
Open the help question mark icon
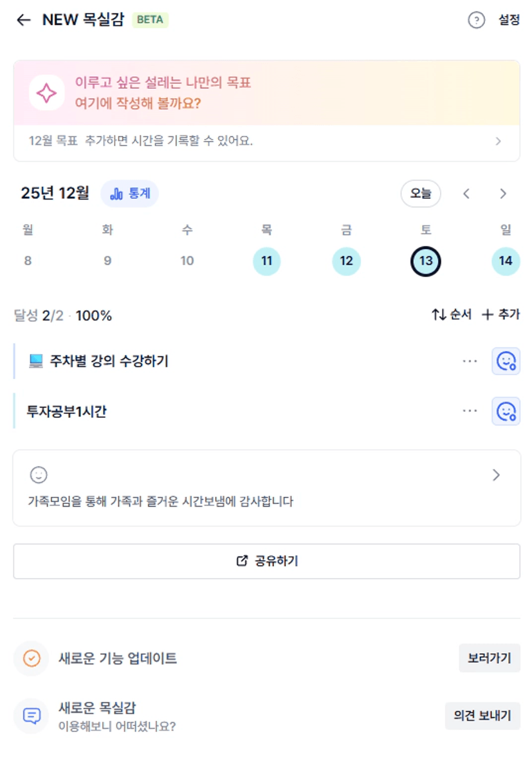point(476,20)
